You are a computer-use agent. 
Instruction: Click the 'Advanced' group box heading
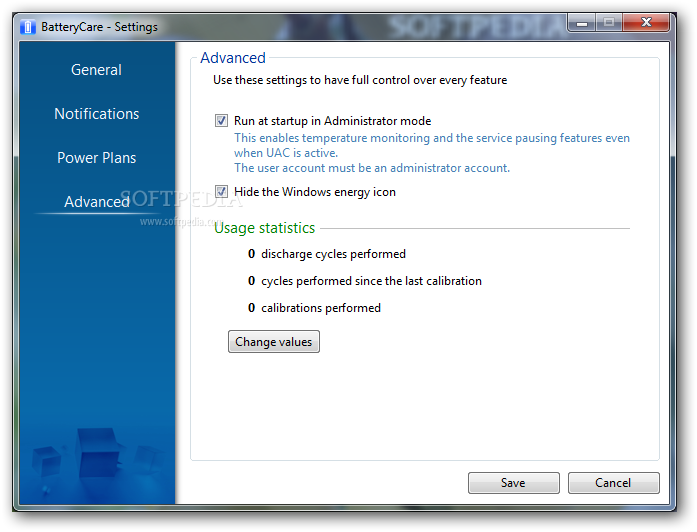(233, 58)
